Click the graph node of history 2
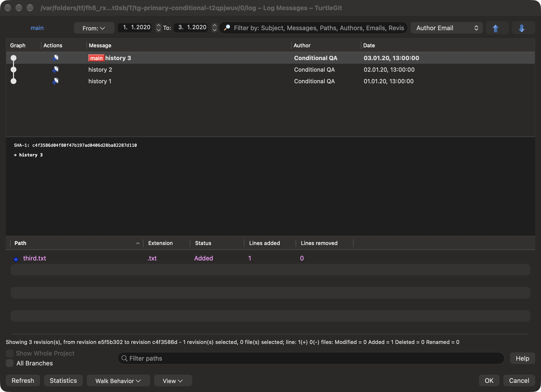The height and width of the screenshot is (392, 541). tap(14, 70)
